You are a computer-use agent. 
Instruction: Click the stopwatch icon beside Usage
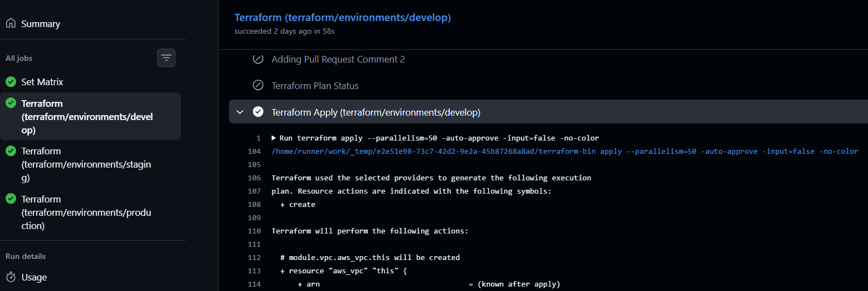(11, 277)
